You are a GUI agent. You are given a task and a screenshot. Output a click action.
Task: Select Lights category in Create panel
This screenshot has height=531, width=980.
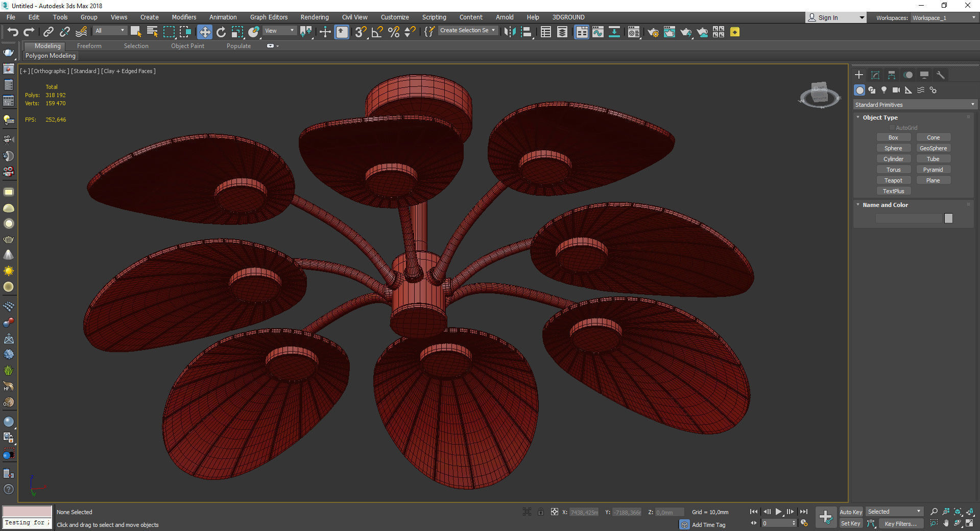click(884, 90)
